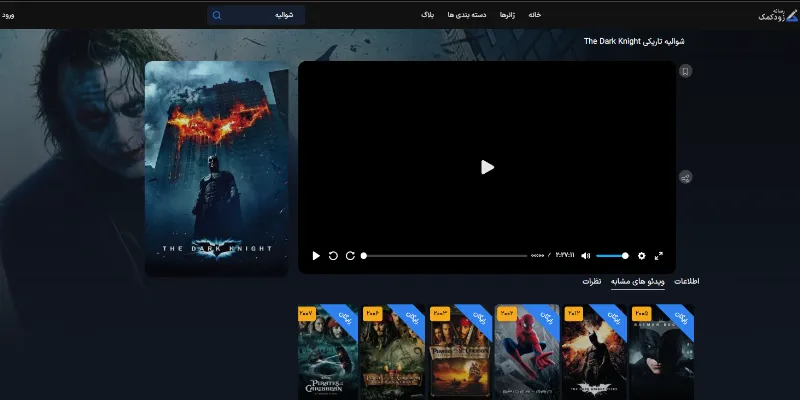Open the بلاگ menu item
The width and height of the screenshot is (800, 400).
(428, 15)
